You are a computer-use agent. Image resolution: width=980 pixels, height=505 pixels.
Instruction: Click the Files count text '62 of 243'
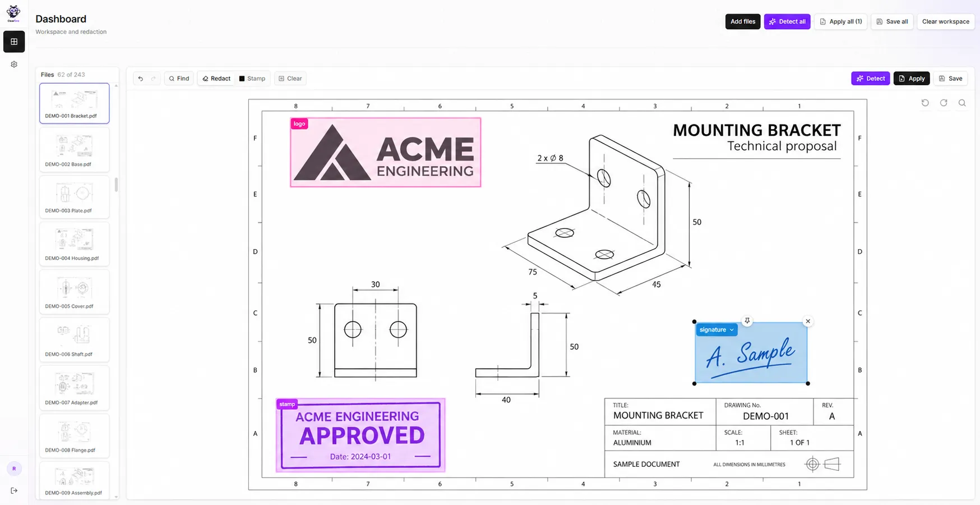(71, 75)
